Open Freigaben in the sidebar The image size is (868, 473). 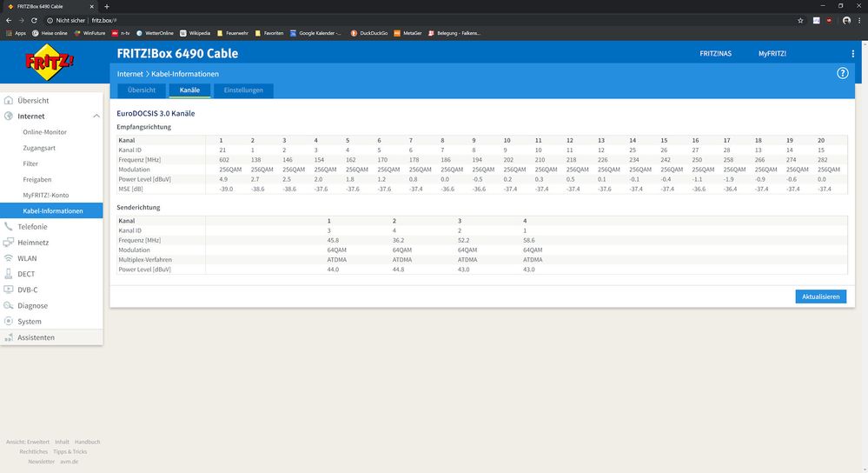tap(37, 179)
